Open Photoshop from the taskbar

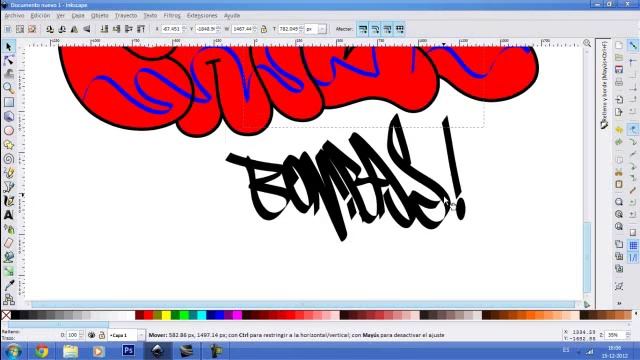click(x=128, y=351)
